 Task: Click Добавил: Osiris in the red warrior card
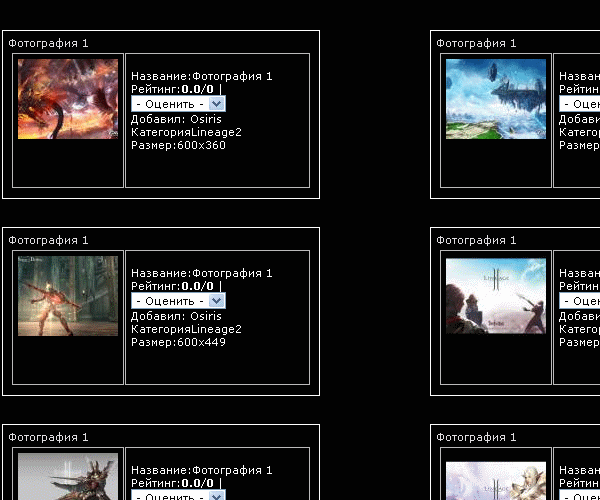tap(176, 316)
